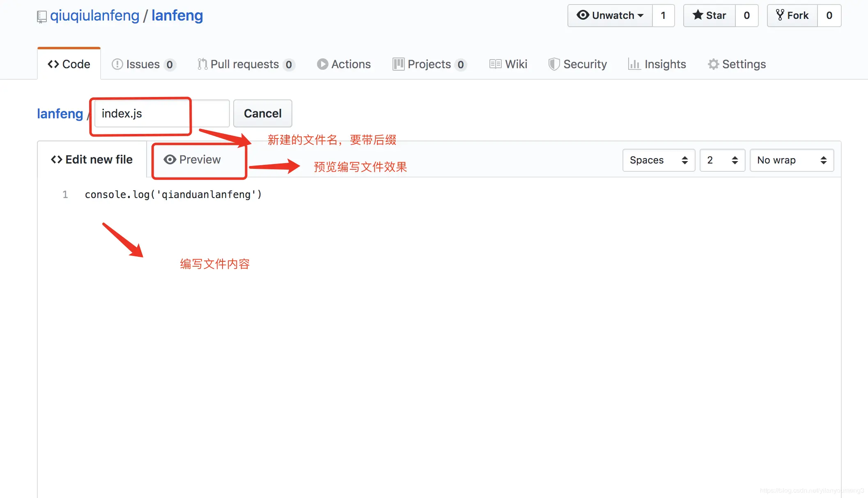This screenshot has width=868, height=498.
Task: Click the console.log code line in the editor
Action: pyautogui.click(x=173, y=194)
